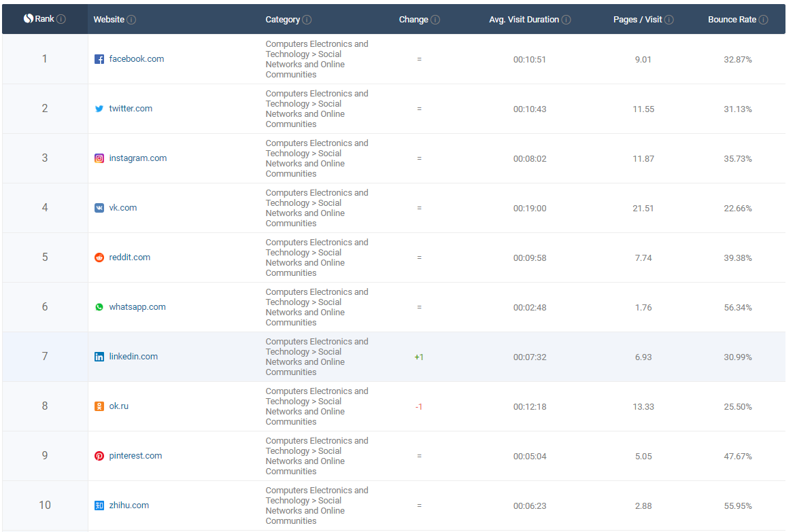This screenshot has width=795, height=532.
Task: Open the ok.ru link
Action: tap(118, 406)
